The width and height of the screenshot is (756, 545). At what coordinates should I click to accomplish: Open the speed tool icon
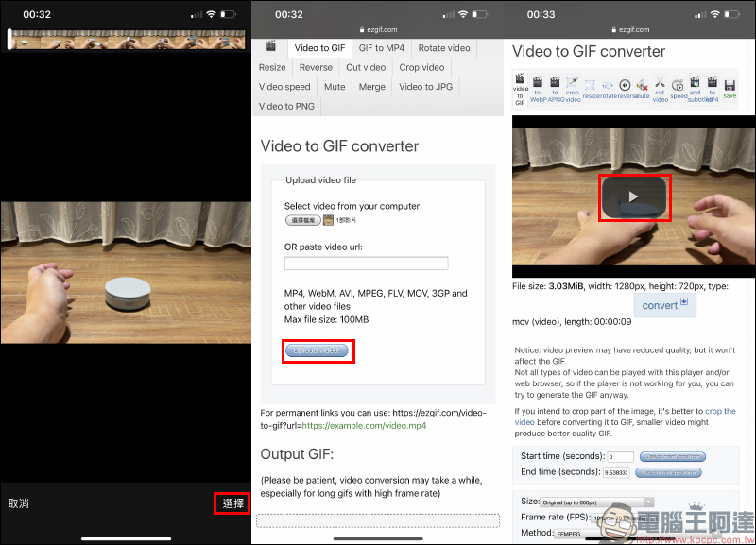coord(679,89)
